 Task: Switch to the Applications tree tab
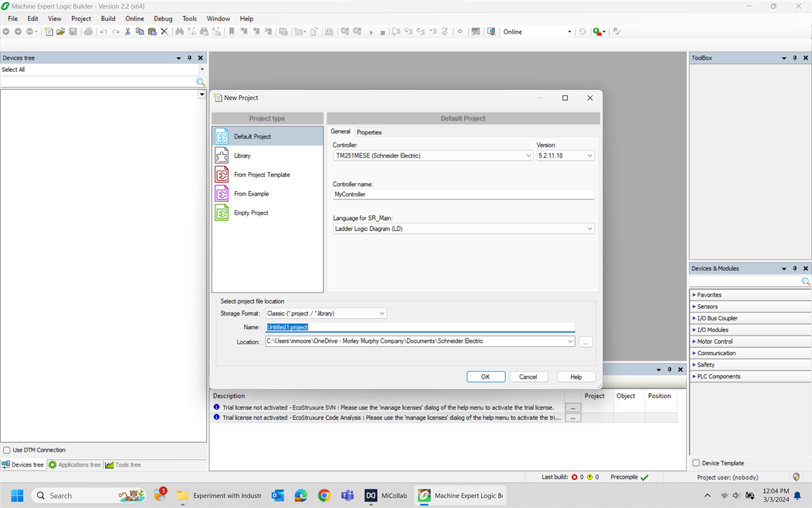[x=75, y=465]
